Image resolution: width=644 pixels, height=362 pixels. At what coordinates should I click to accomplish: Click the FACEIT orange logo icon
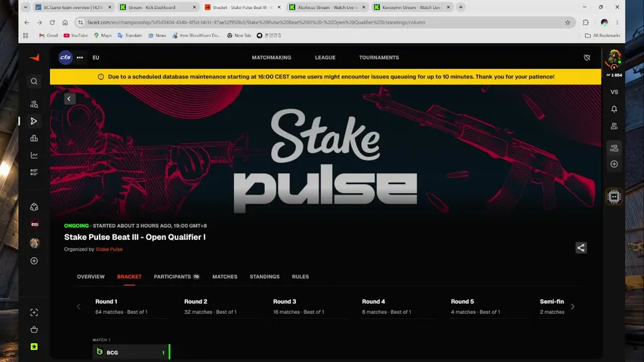pyautogui.click(x=35, y=58)
